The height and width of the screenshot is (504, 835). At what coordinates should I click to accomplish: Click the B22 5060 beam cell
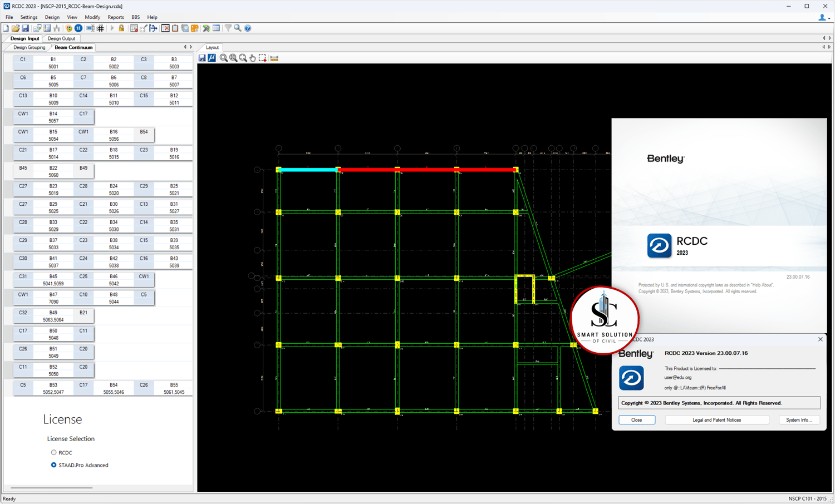53,171
